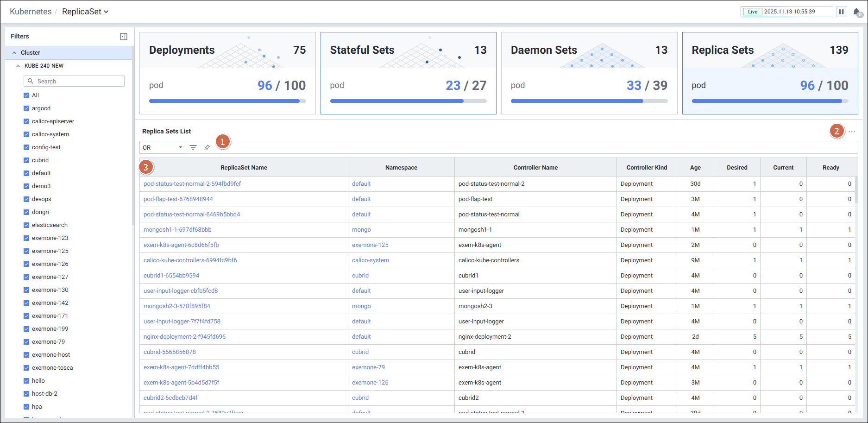Select the Deployments summary card
The height and width of the screenshot is (423, 868).
(x=227, y=73)
